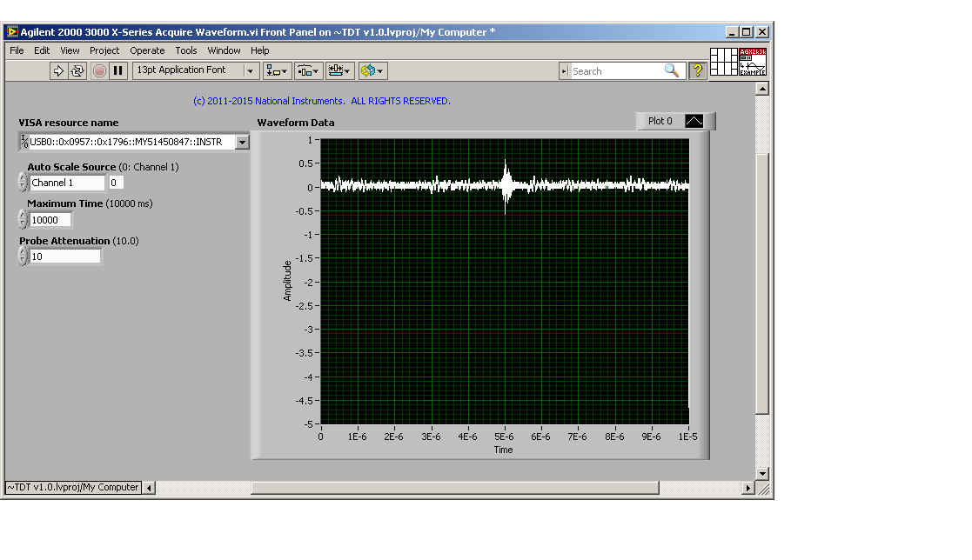Open the Tools menu

coord(186,50)
